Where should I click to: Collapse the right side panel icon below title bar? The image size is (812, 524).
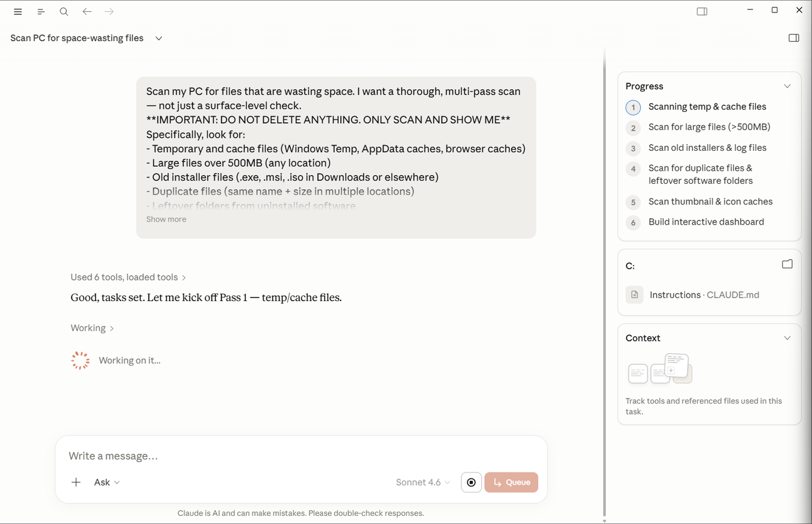[794, 38]
